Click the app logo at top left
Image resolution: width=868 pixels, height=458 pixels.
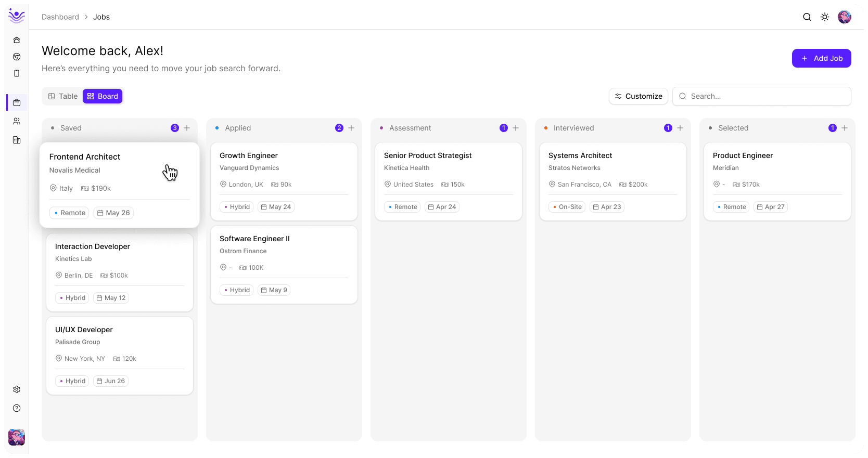point(17,16)
